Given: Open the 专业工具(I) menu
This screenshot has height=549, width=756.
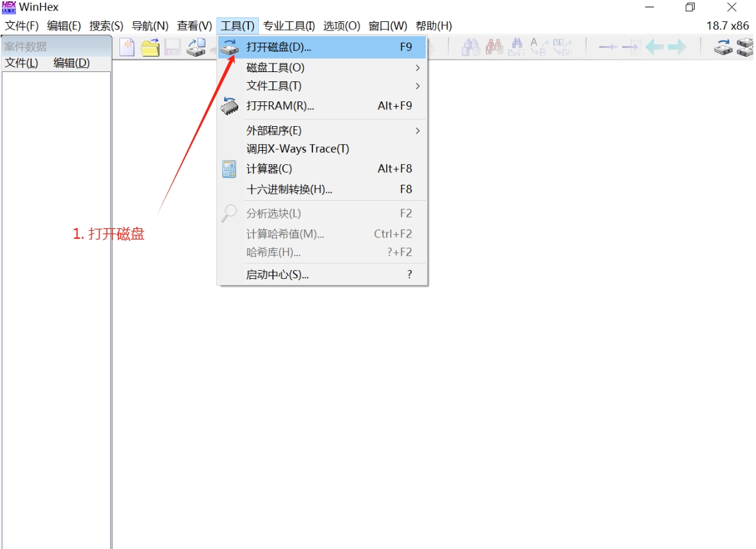Looking at the screenshot, I should [x=289, y=26].
